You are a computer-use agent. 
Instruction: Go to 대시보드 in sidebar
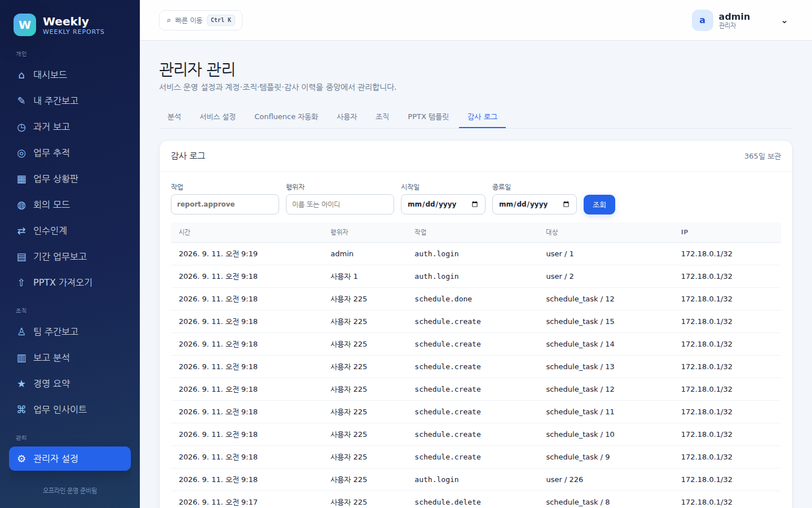[x=70, y=75]
